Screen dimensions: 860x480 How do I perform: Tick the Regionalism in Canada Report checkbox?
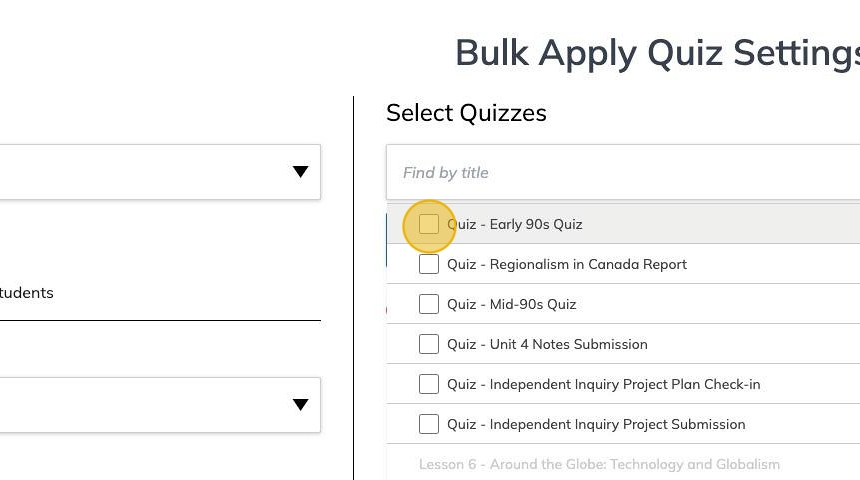tap(429, 264)
